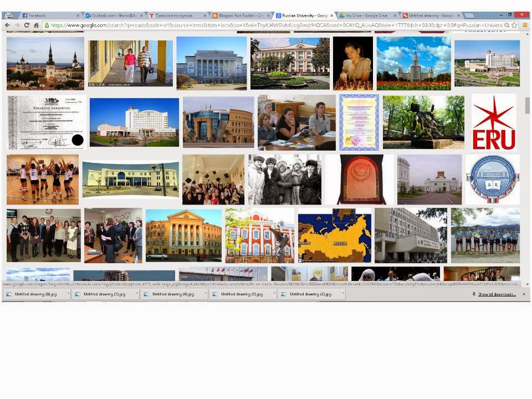Click the vertical scrollbar thumb
The width and height of the screenshot is (532, 399).
[527, 105]
